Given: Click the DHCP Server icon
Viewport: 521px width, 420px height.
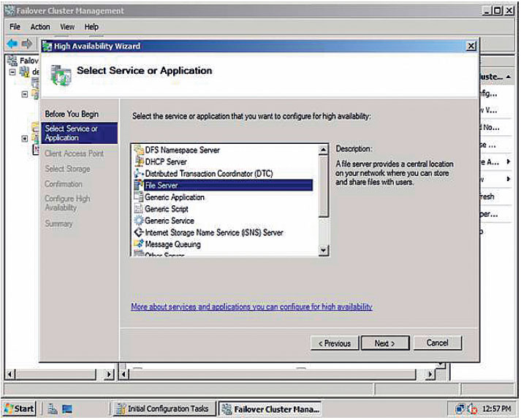Looking at the screenshot, I should coord(138,162).
